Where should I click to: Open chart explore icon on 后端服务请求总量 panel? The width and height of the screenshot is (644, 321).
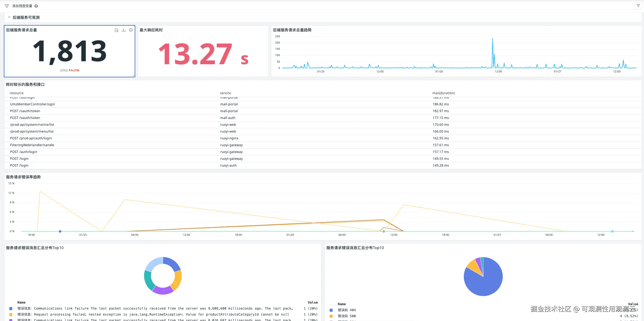(116, 30)
